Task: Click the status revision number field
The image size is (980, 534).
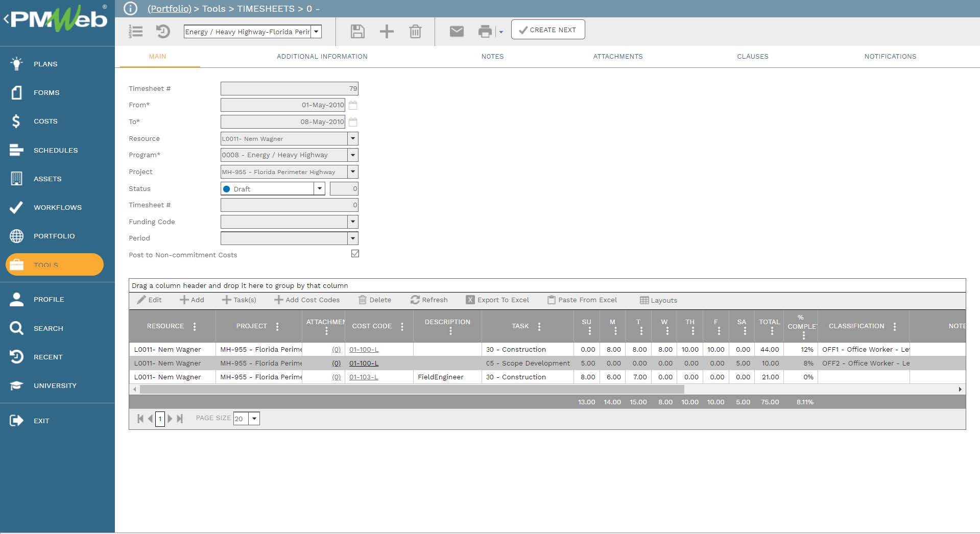Action: (x=344, y=188)
